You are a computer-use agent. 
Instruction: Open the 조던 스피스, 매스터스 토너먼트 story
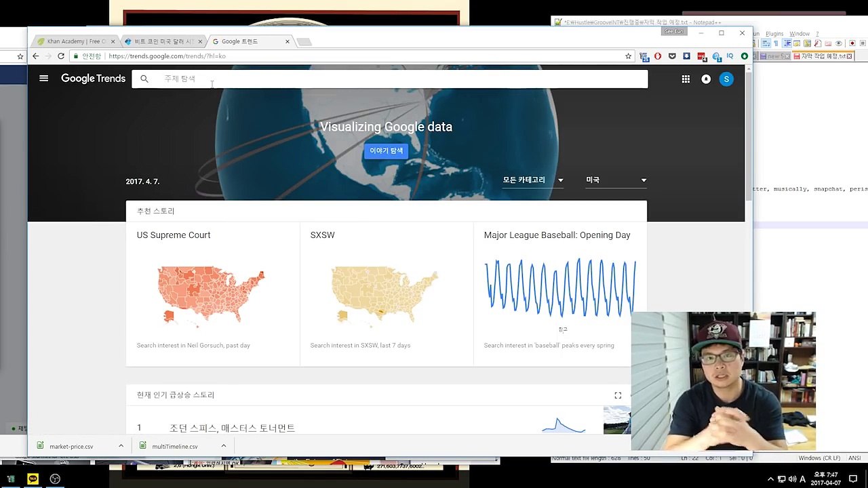tap(232, 428)
